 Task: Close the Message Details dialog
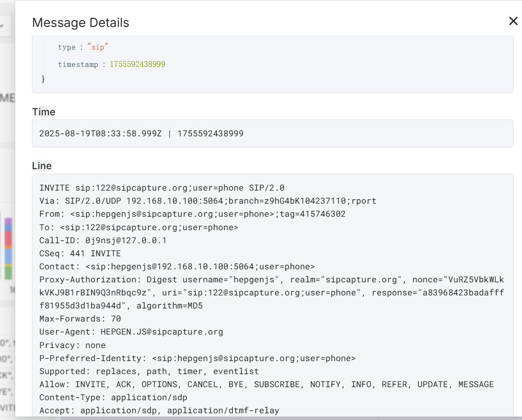click(513, 21)
